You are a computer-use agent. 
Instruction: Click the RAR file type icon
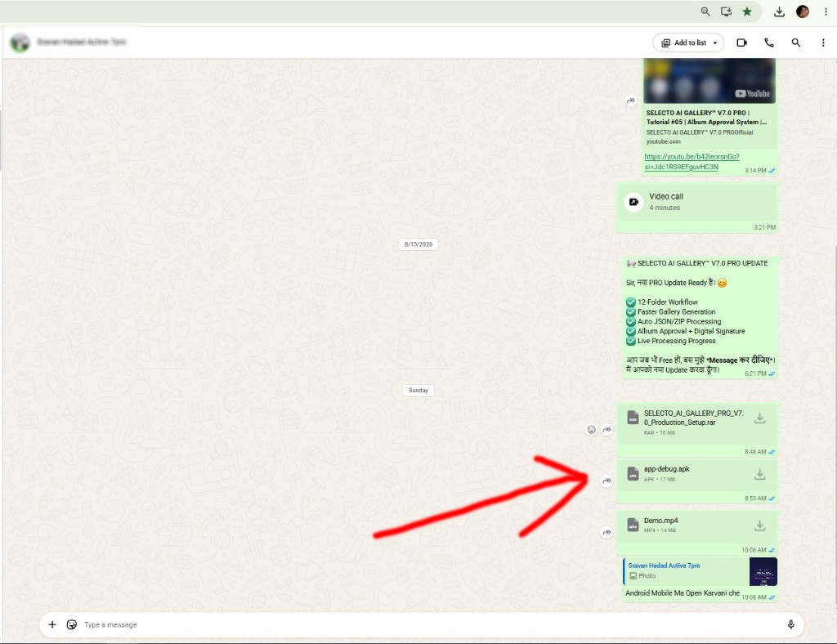pyautogui.click(x=633, y=418)
